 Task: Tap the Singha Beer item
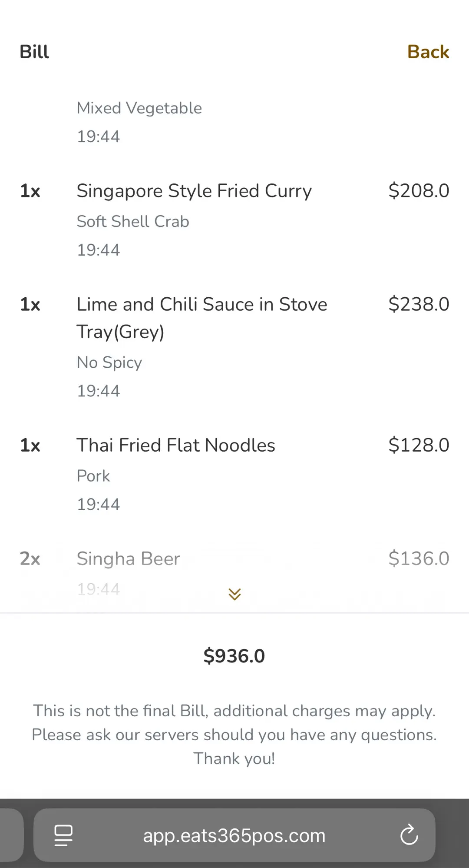pos(128,559)
